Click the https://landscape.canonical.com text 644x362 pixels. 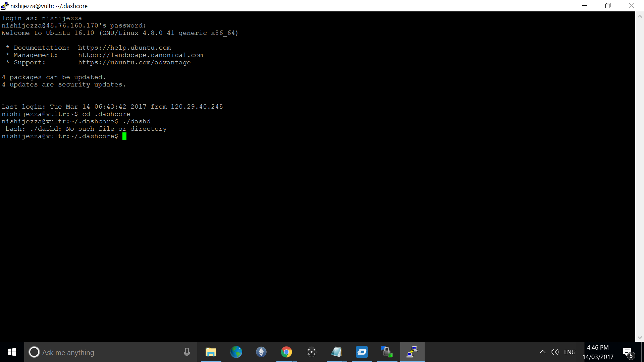(x=141, y=55)
